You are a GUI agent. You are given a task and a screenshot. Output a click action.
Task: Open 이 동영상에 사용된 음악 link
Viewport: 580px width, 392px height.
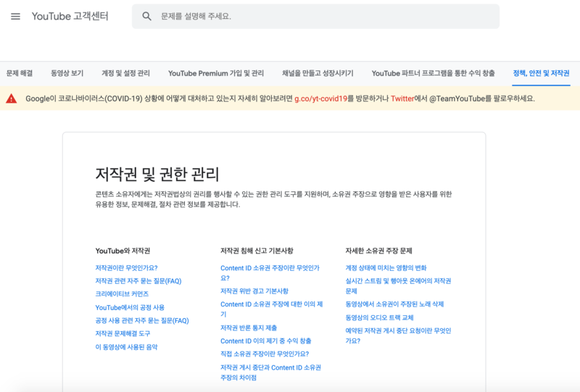pyautogui.click(x=126, y=347)
